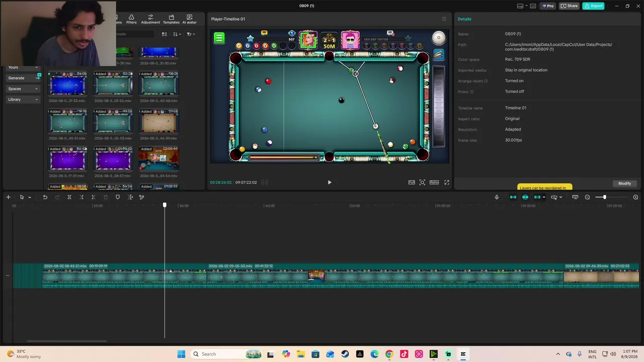Add a track with the plus icon
The image size is (644, 362).
(x=8, y=197)
